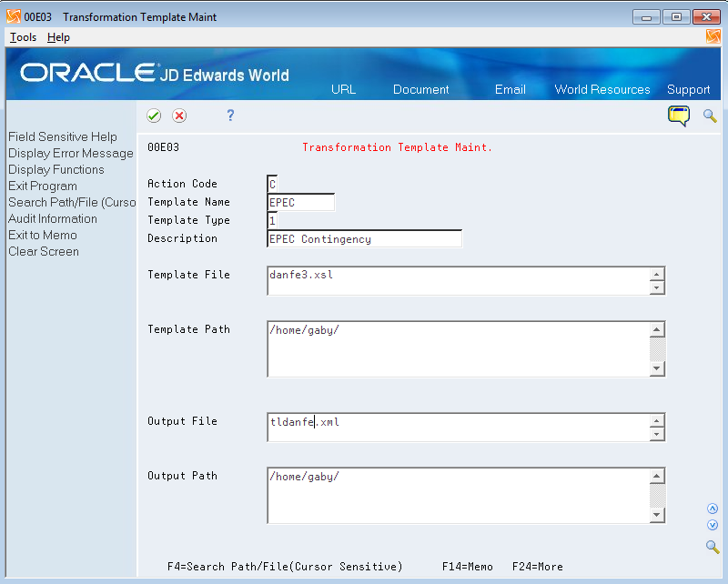Viewport: 728px width, 584px height.
Task: Click F4=Search Path/File function key text
Action: click(x=285, y=567)
